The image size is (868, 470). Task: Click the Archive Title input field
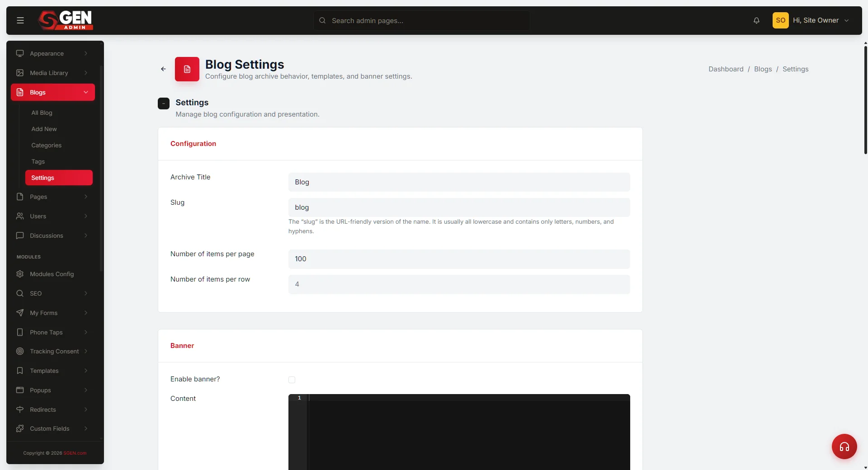[x=459, y=182]
